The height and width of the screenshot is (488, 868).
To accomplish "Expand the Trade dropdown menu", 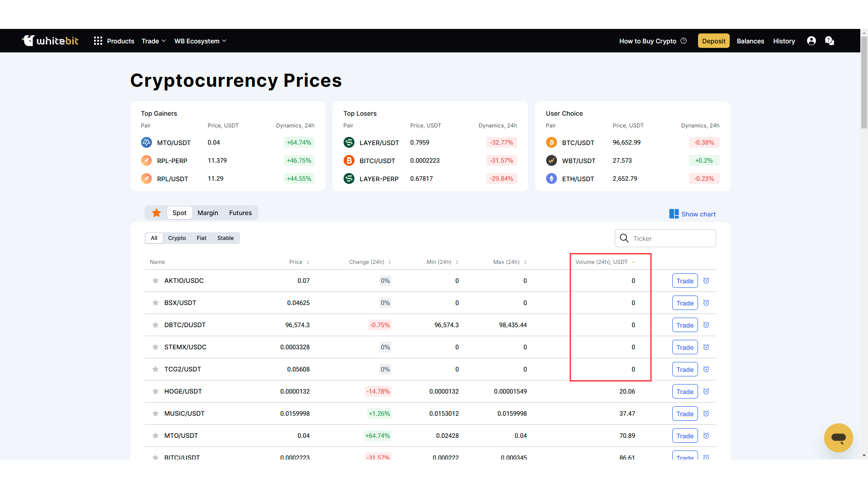I will [154, 41].
